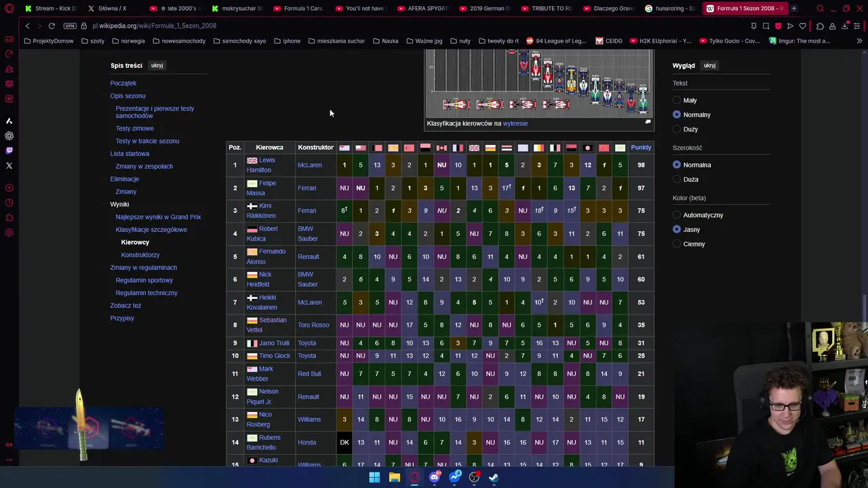Click Hamilton's points total "98"
This screenshot has width=868, height=488.
tap(641, 165)
